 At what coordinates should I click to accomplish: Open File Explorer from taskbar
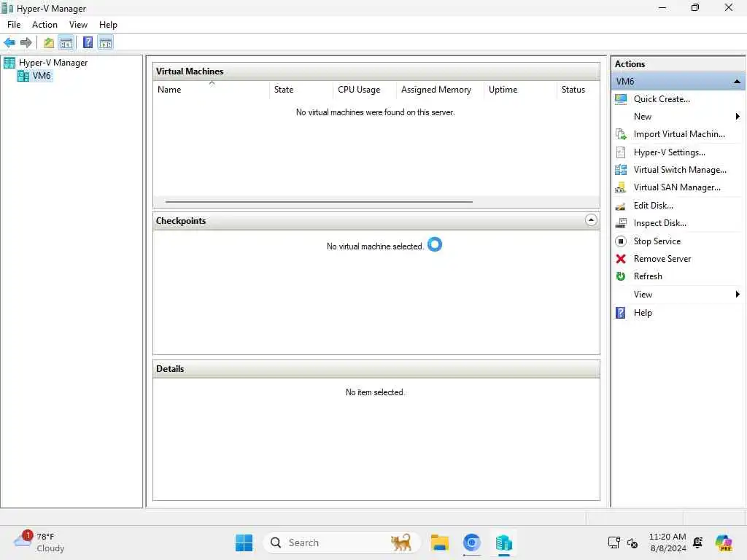point(439,542)
